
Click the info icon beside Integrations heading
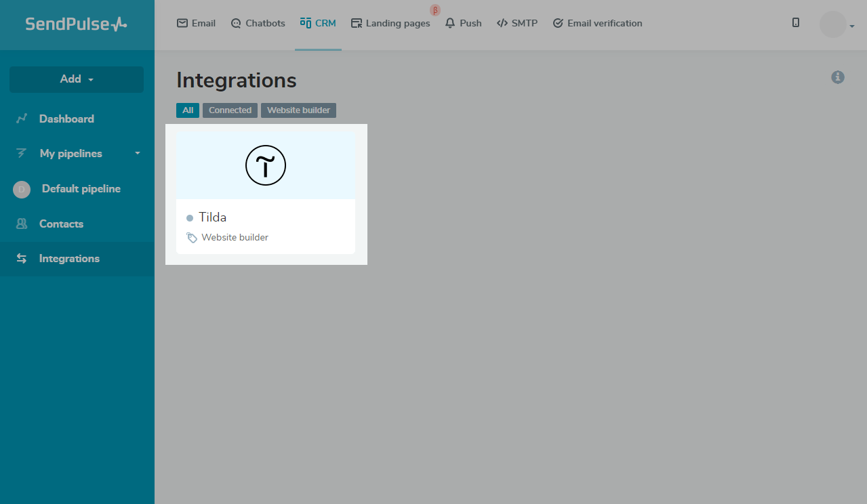[x=838, y=77]
